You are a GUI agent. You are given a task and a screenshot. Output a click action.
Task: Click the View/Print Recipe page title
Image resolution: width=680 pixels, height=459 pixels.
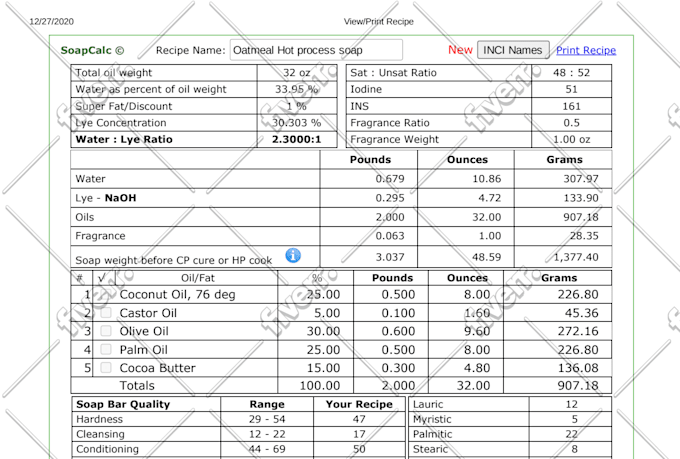[379, 22]
